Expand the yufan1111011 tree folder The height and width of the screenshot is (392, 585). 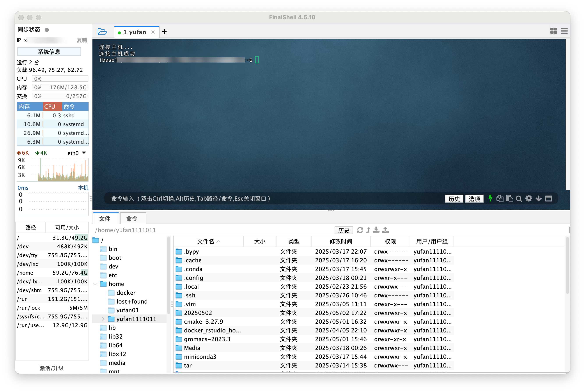coord(103,319)
